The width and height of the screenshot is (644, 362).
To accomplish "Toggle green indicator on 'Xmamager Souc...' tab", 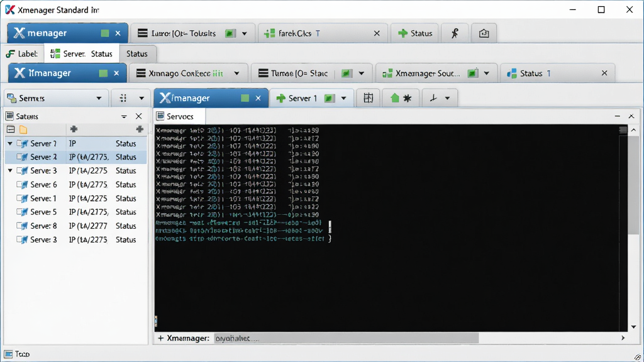I will (x=472, y=73).
